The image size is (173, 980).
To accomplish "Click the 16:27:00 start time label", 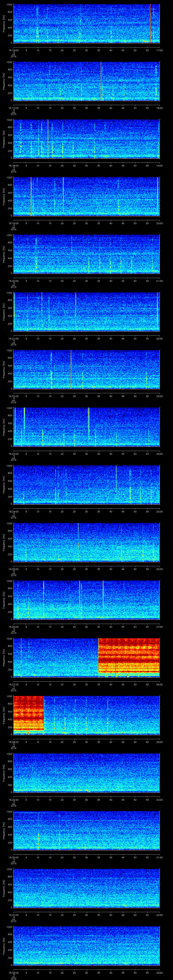I will 13,684.
